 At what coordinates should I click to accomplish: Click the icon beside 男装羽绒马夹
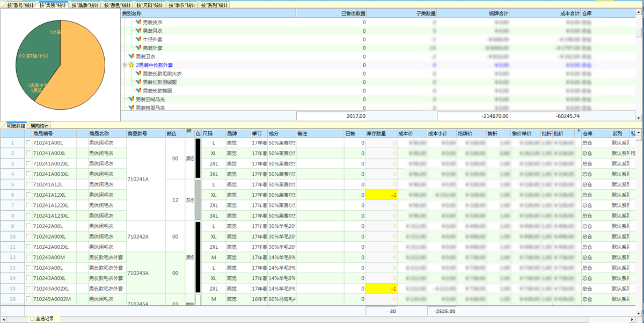(x=131, y=99)
